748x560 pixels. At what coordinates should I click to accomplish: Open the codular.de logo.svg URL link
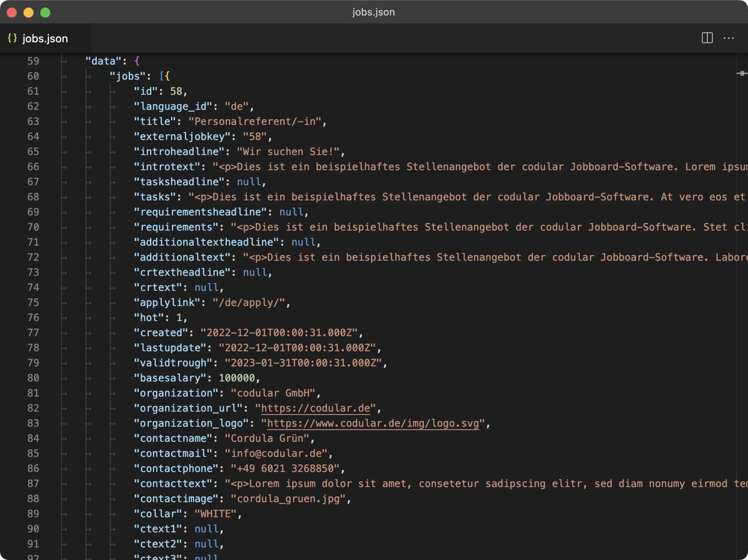click(x=373, y=423)
